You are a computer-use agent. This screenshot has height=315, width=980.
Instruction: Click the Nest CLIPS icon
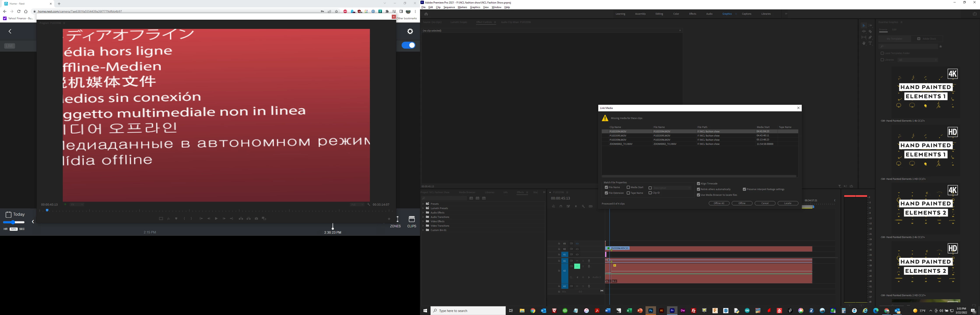(x=412, y=219)
